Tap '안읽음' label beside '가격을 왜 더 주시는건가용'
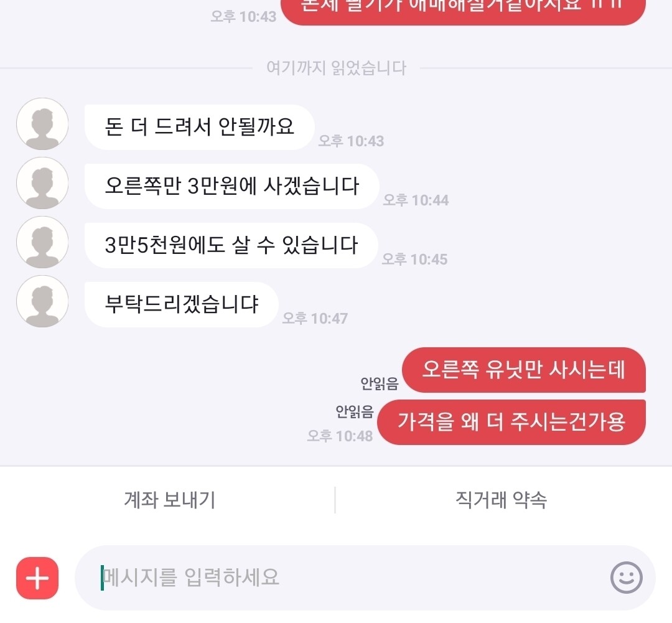The height and width of the screenshot is (623, 672). [x=355, y=411]
